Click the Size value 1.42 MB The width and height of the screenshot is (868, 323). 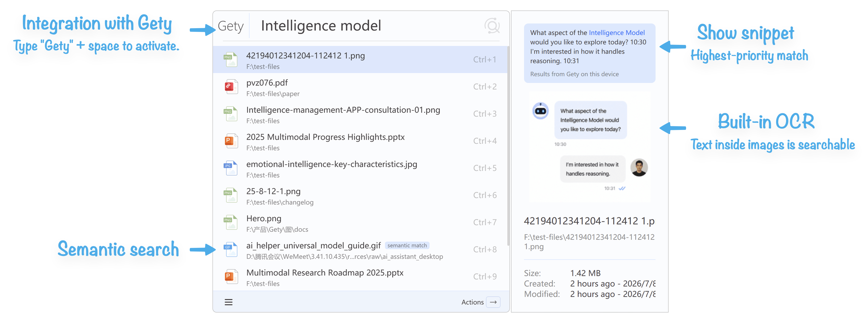coord(585,273)
